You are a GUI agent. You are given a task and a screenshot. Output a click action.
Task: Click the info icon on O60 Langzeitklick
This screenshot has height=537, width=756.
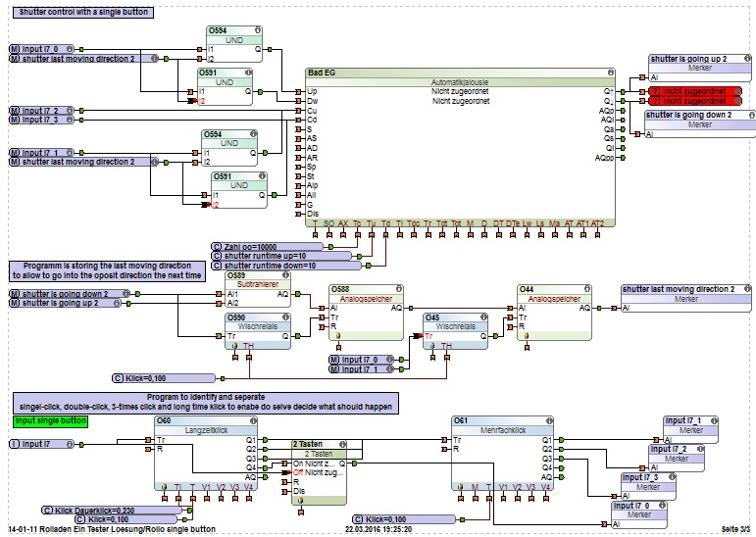(x=253, y=420)
